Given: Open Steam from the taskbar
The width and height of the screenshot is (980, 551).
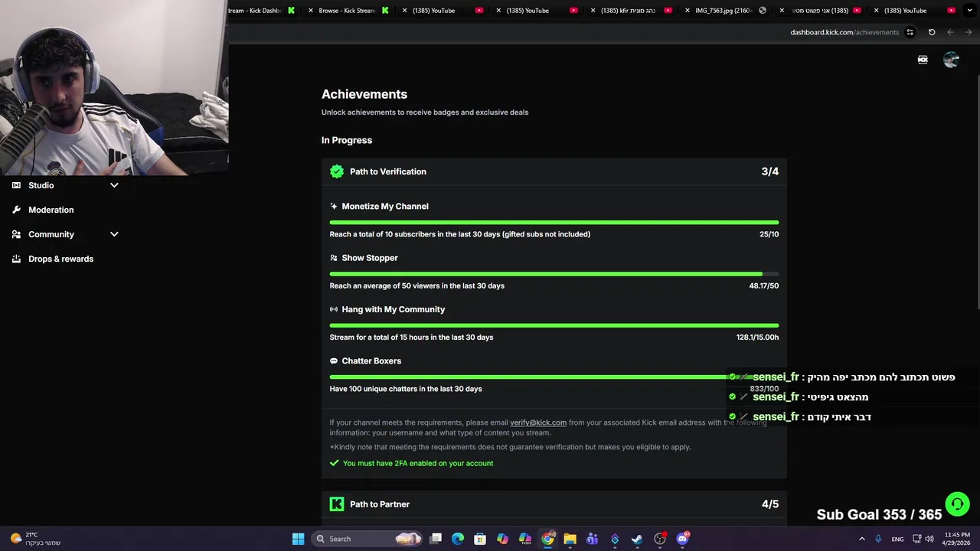Looking at the screenshot, I should click(x=637, y=539).
